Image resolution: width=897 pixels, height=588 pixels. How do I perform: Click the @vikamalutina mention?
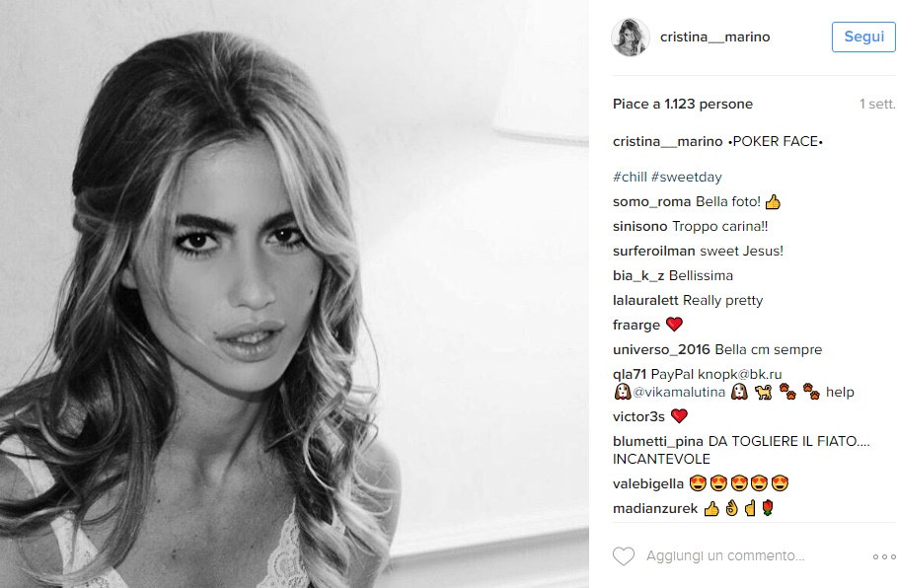coord(679,393)
